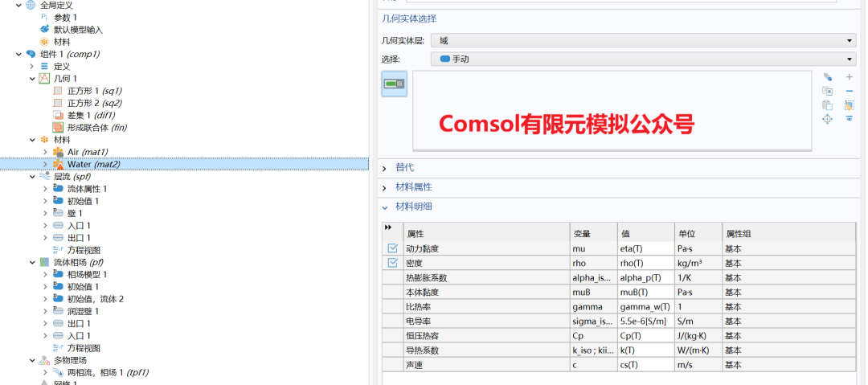
Task: Expand the 相场模型 1 node chevron
Action: click(x=45, y=274)
